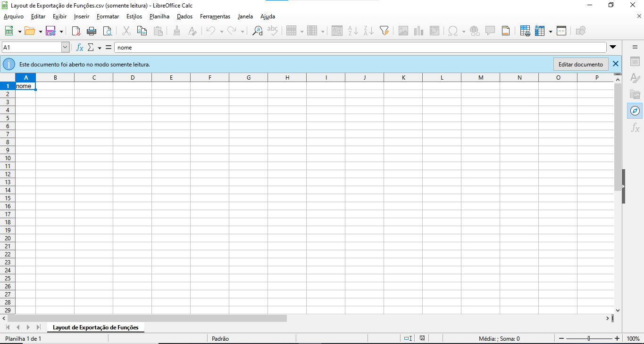Click the Clone formatting brush icon
644x344 pixels.
[x=176, y=31]
